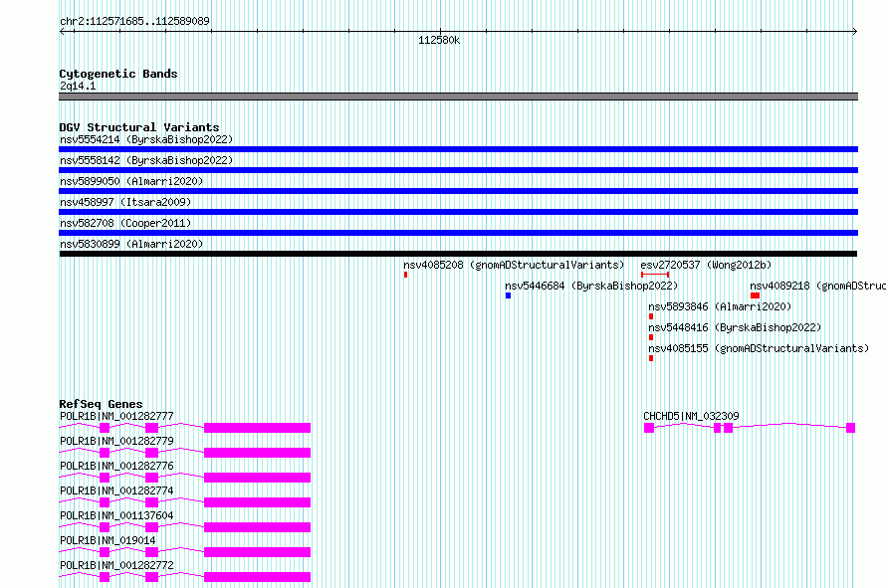The image size is (886, 588).
Task: Open the nsv4089218 variant label
Action: [x=817, y=286]
